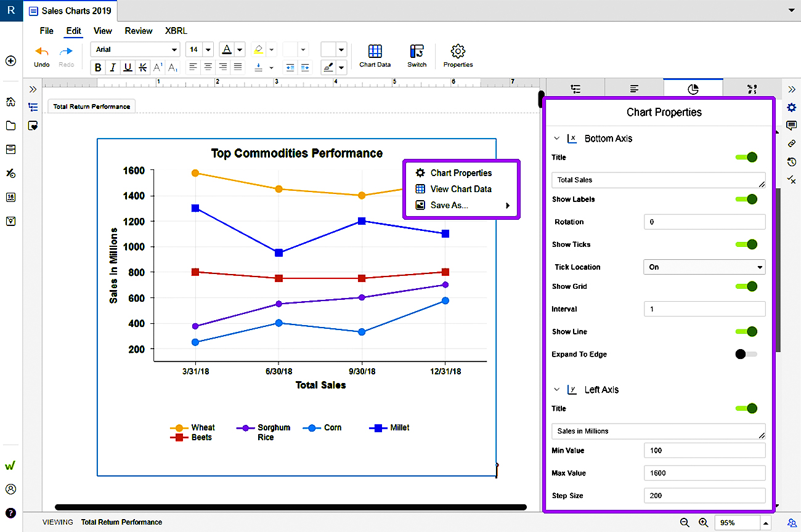801x532 pixels.
Task: Toggle off the Show Grid switch
Action: (746, 286)
